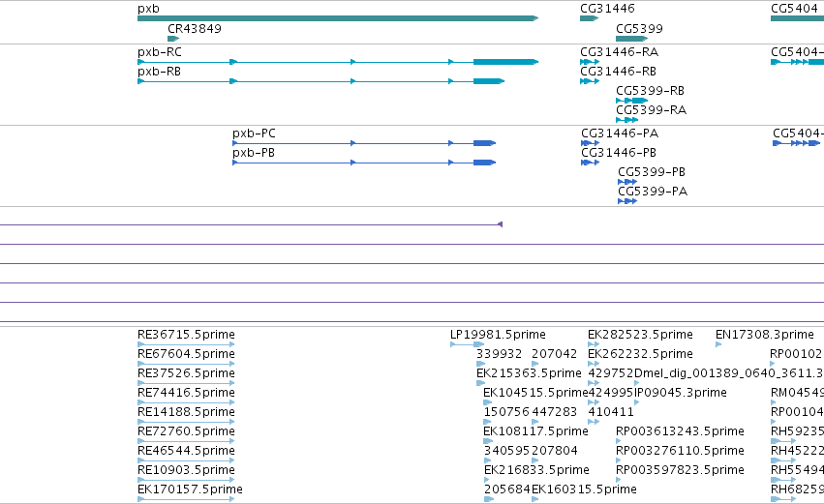Select the EK108117.5prime EST label
824x504 pixels.
click(x=536, y=431)
